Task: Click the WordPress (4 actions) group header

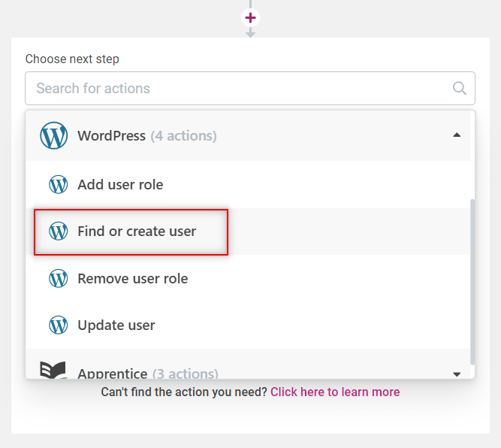Action: 248,135
